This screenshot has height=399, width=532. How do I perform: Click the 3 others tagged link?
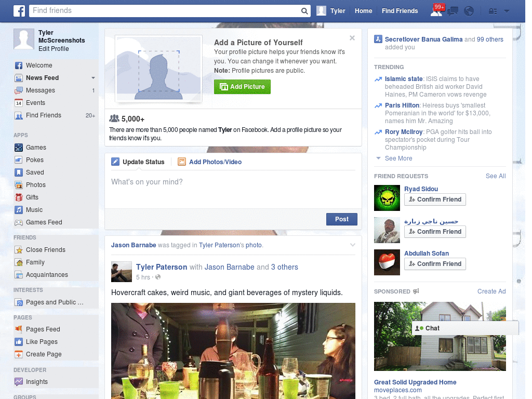[x=284, y=267]
